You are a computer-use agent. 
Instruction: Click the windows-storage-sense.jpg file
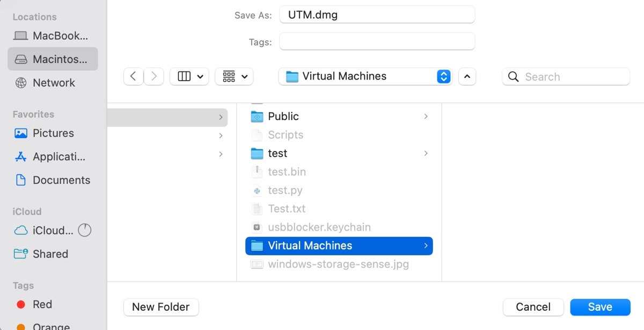tap(339, 264)
